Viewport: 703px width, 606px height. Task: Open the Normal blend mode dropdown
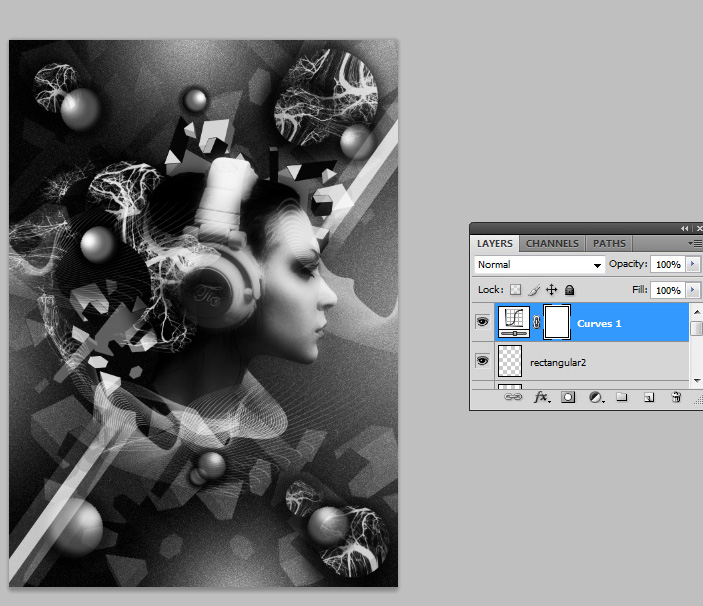pos(540,265)
